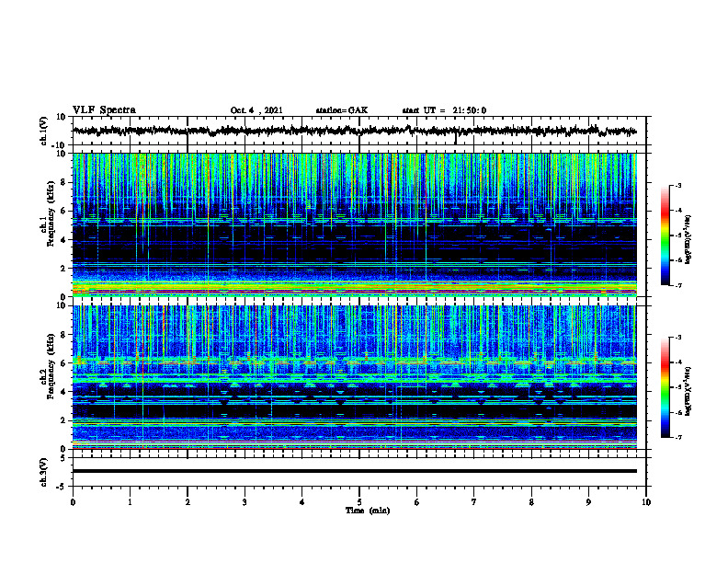Click the "ch.1(V)" axis label

pos(44,131)
